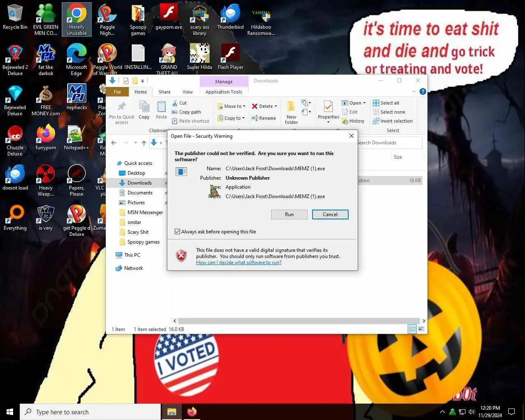This screenshot has width=525, height=420.
Task: Open the Recycle Bin desktop icon
Action: click(15, 17)
